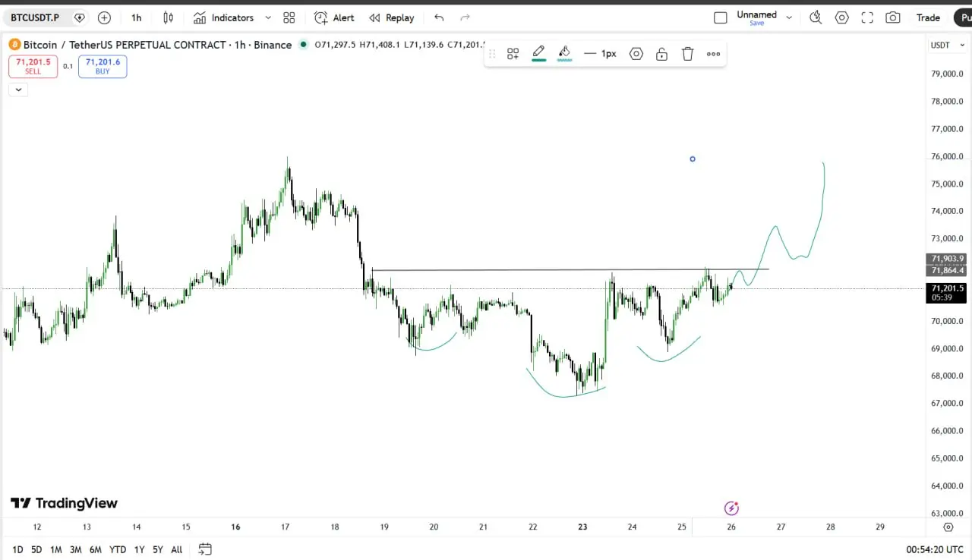Select the 6M date range
This screenshot has height=560, width=972.
pos(96,549)
